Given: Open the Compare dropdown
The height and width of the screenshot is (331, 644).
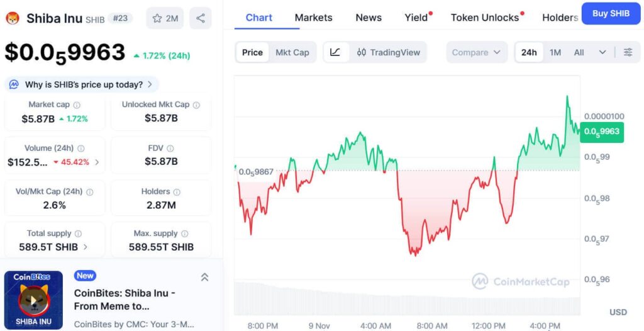Looking at the screenshot, I should coord(477,52).
